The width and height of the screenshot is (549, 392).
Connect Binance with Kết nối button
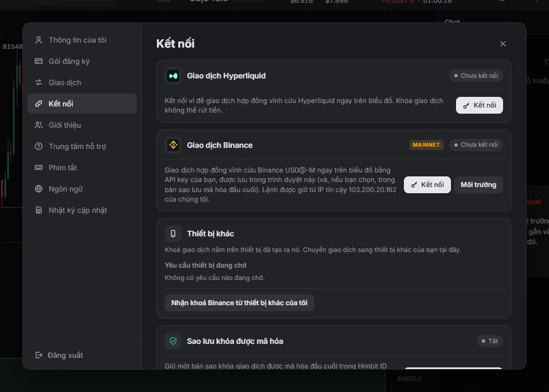[427, 185]
